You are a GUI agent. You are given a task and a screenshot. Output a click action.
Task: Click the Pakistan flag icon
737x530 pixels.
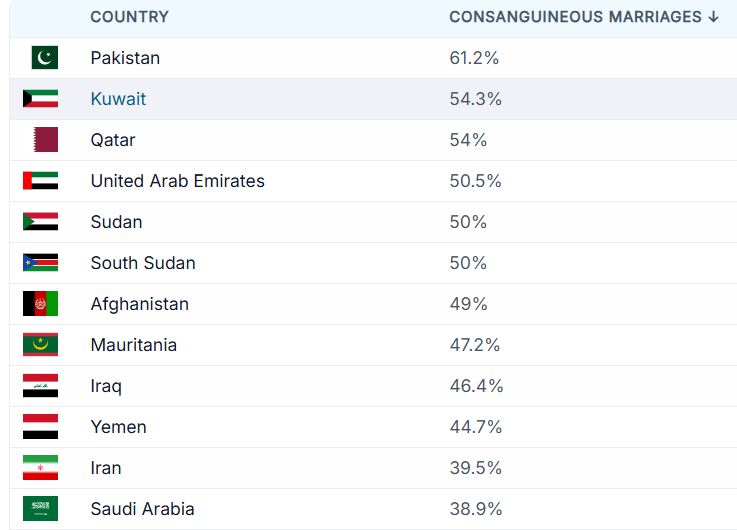click(x=45, y=57)
